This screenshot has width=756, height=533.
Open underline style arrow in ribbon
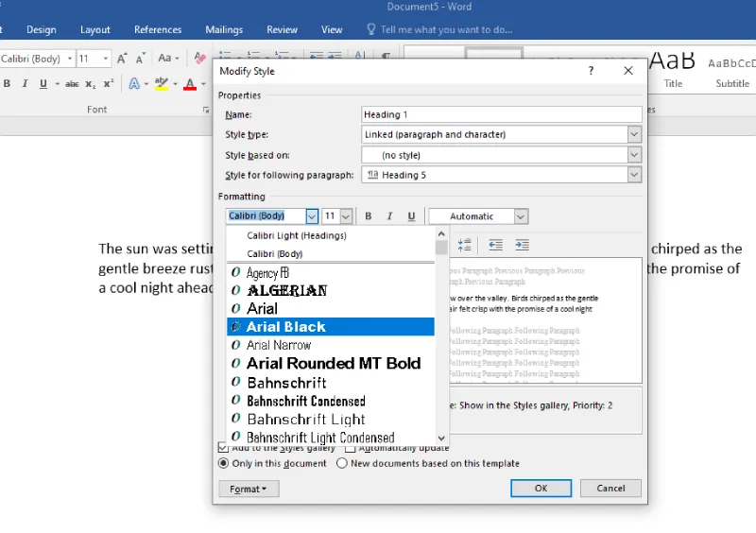point(57,84)
